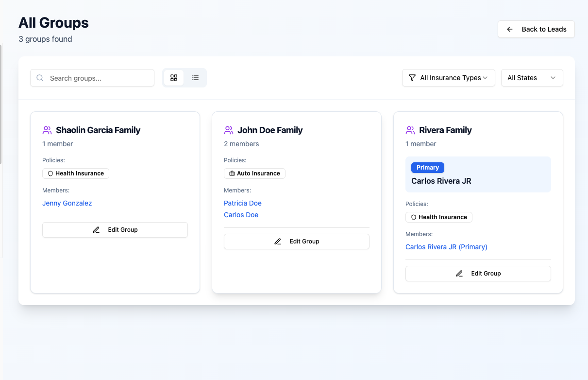The width and height of the screenshot is (588, 380).
Task: Go back to Leads
Action: tap(536, 29)
